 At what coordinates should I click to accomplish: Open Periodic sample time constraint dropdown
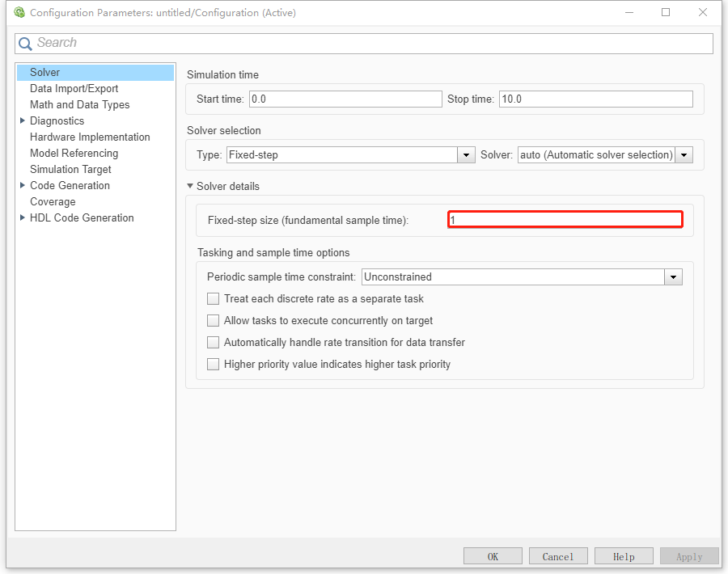[x=522, y=277]
